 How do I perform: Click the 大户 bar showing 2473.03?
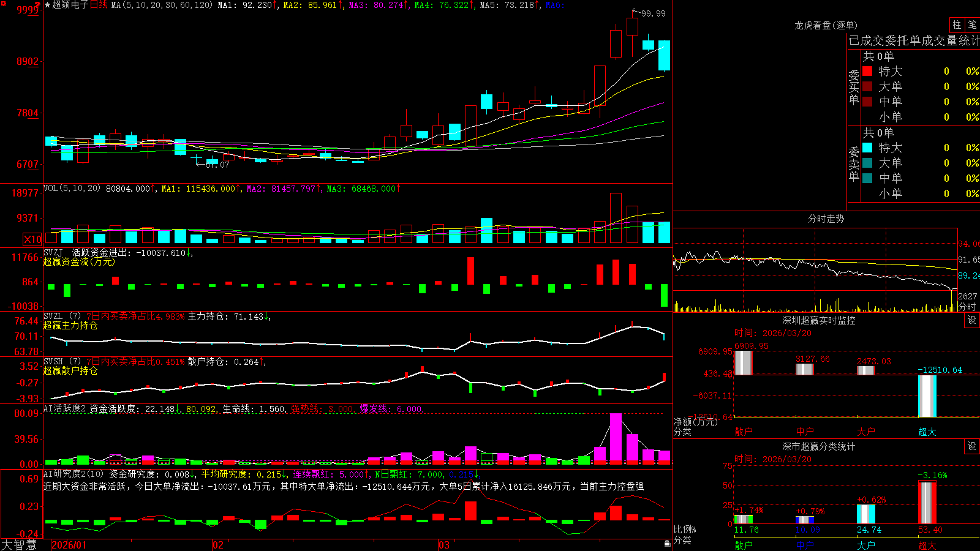[866, 370]
